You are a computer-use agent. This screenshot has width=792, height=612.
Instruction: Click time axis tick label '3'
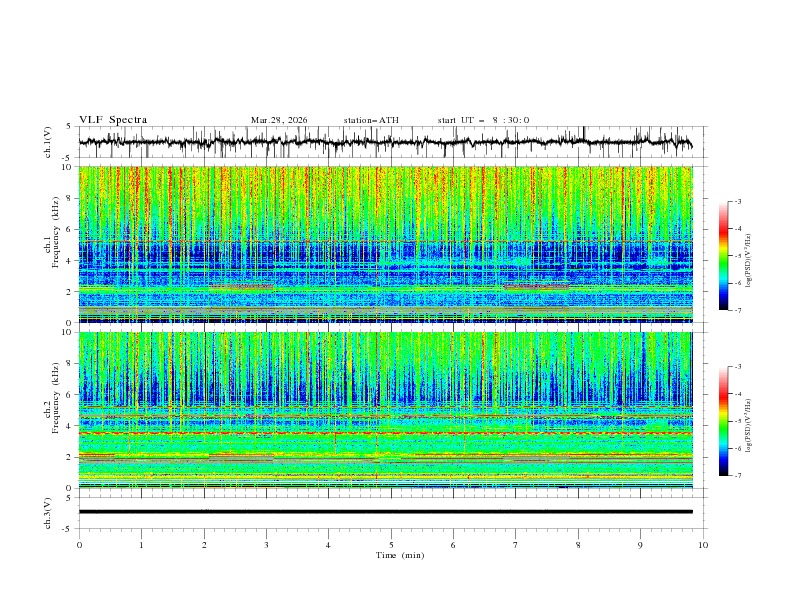[266, 545]
